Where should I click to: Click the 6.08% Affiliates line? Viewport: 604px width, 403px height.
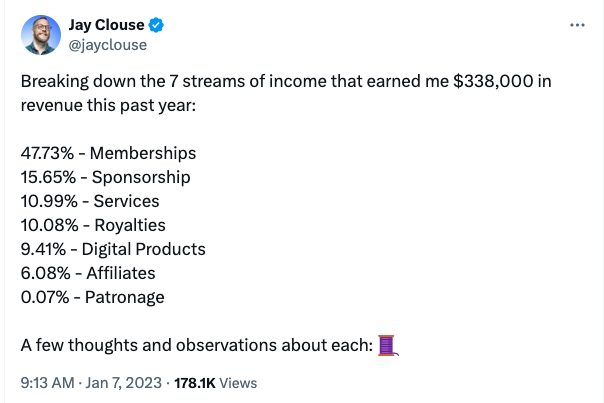click(x=88, y=273)
